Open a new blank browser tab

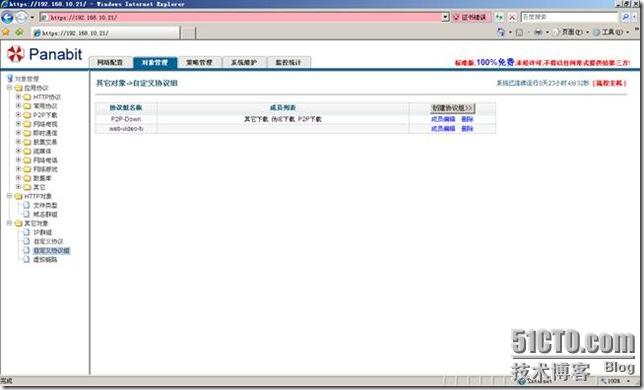(x=188, y=33)
